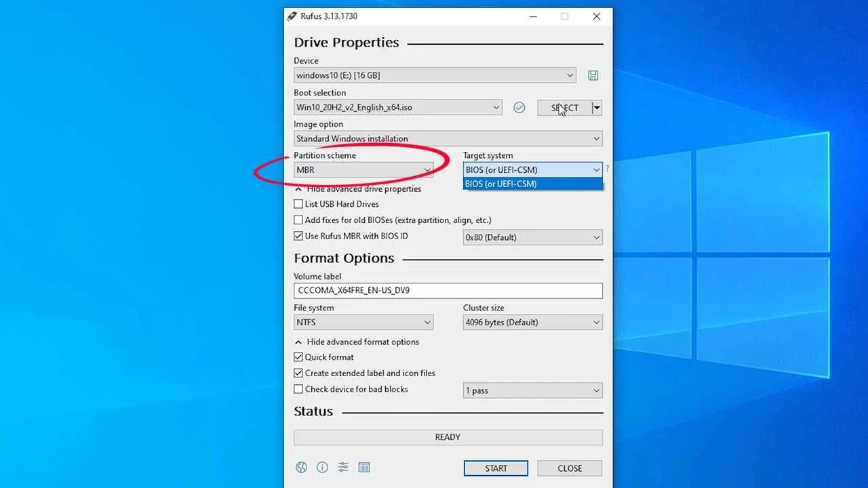
Task: Open the Partition scheme MBR dropdown
Action: pyautogui.click(x=363, y=170)
